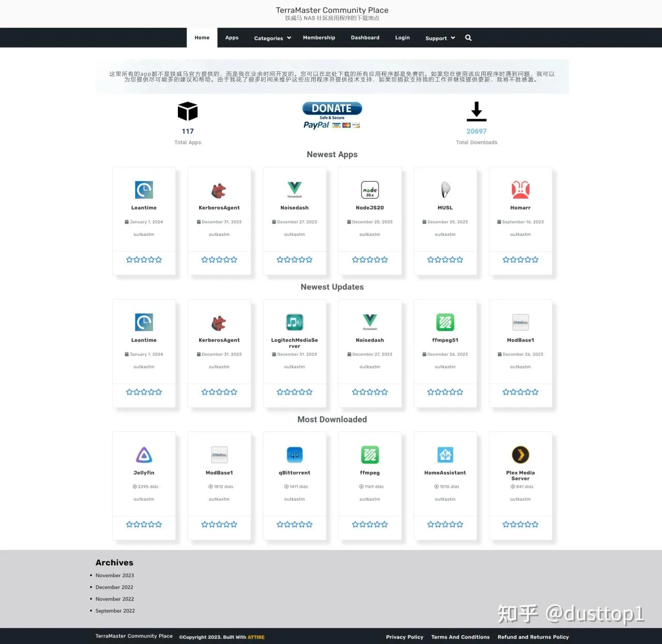Open ffmpeg icon under Most Downloaded
Viewport: 662px width, 644px height.
click(370, 455)
